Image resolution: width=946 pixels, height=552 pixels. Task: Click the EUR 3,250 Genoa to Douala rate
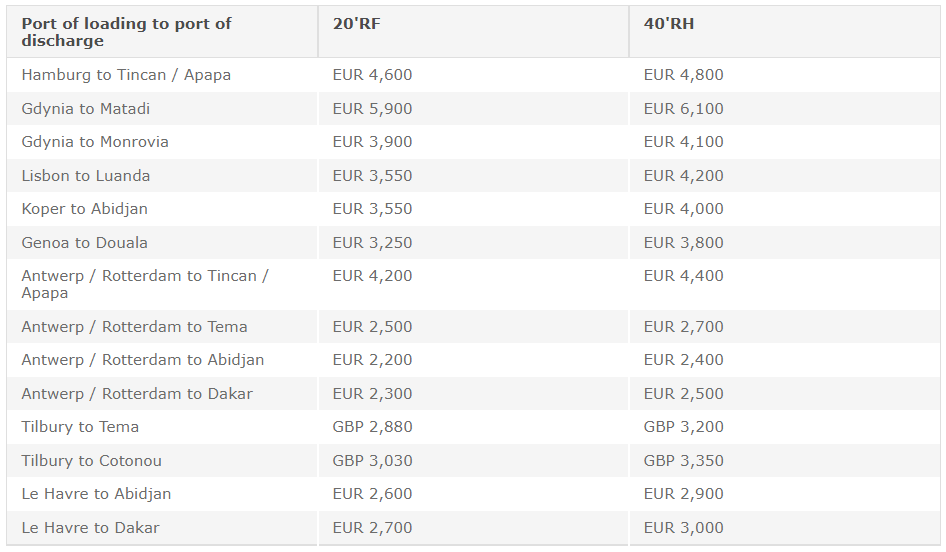372,243
